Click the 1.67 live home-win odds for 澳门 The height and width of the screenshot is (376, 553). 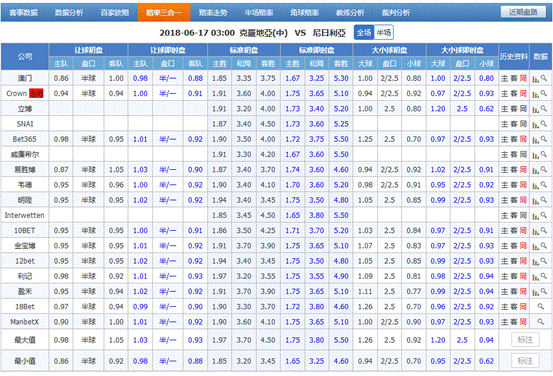[292, 78]
